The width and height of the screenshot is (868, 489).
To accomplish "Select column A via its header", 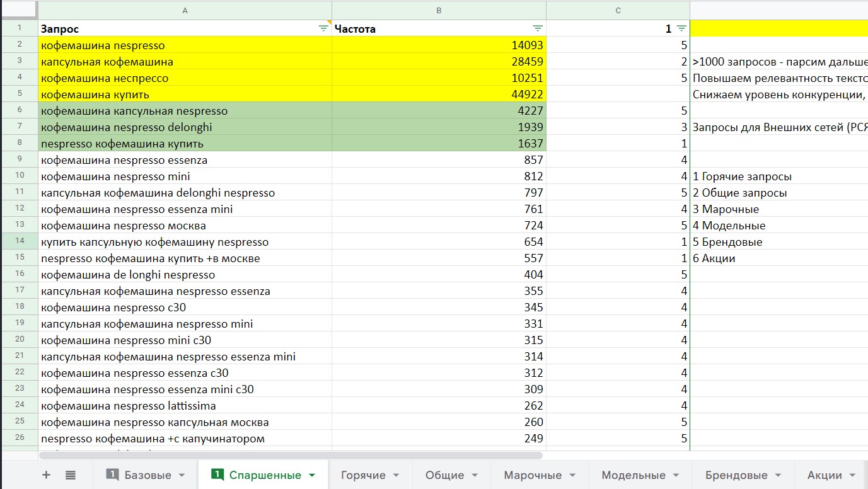I will [185, 10].
